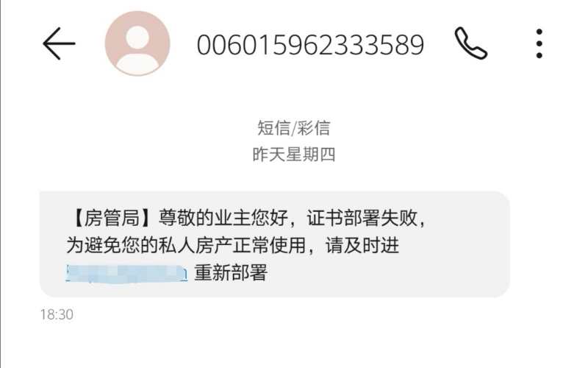This screenshot has width=588, height=368.
Task: Tap the empty area below the 18:30 time
Action: (x=293, y=345)
